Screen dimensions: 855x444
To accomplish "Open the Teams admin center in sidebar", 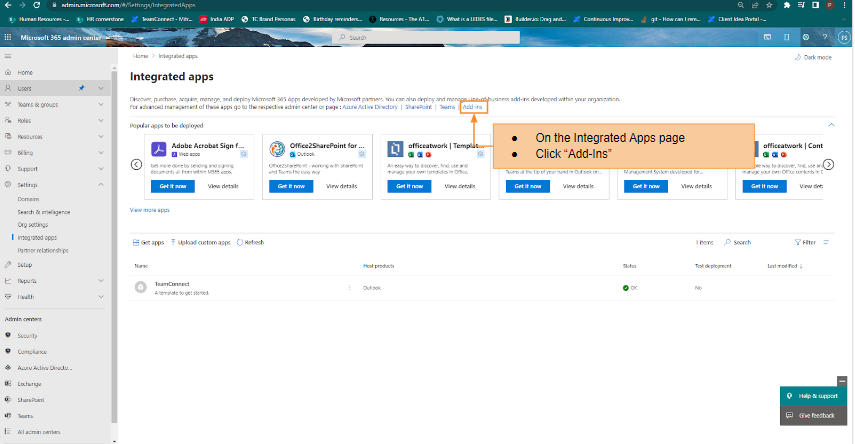I will tap(25, 416).
